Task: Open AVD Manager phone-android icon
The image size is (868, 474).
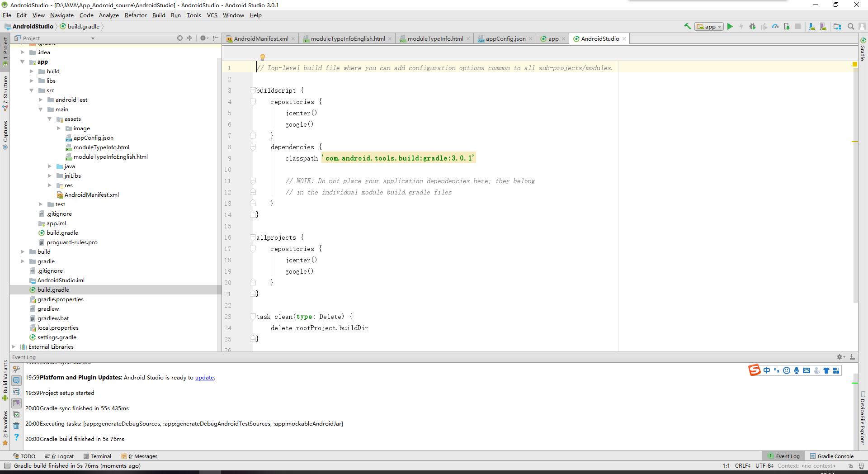Action: (x=823, y=26)
